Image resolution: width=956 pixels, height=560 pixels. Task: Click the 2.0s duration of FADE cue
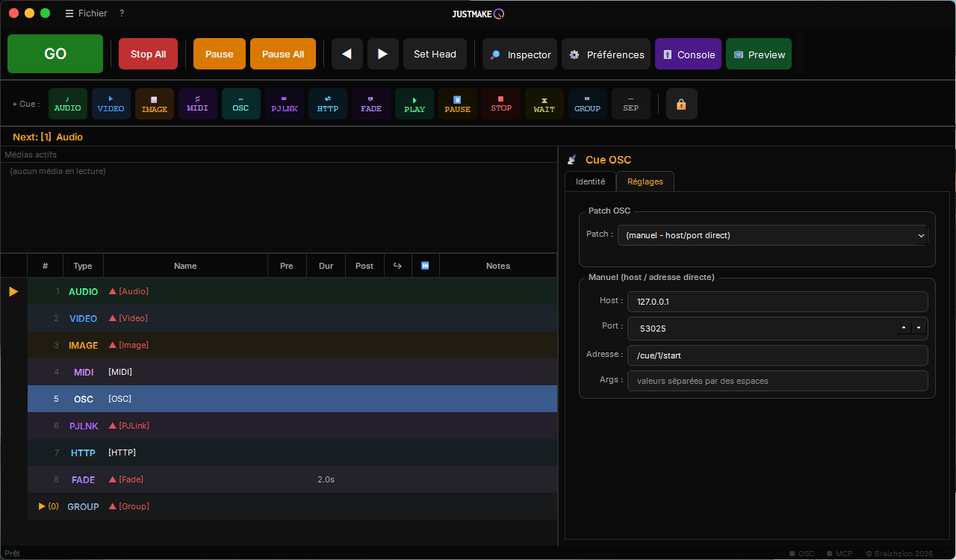[x=326, y=479]
